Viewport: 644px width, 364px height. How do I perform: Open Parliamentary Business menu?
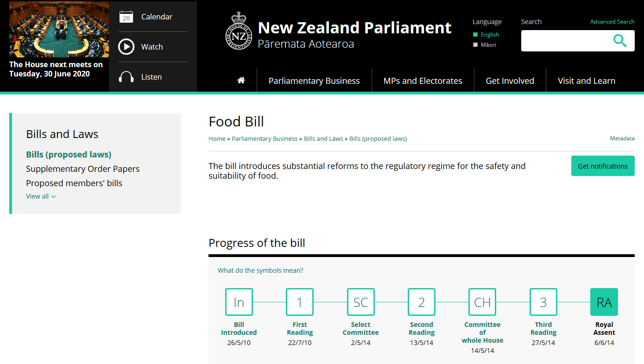click(314, 81)
